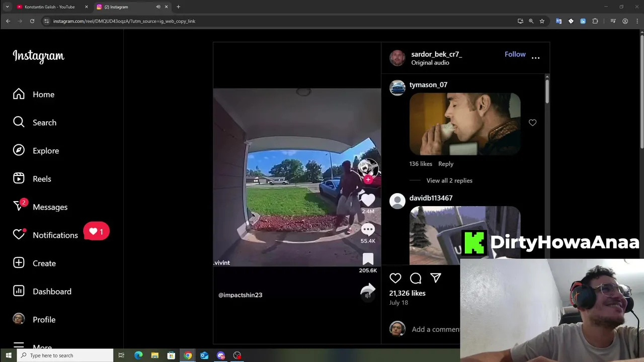Screen dimensions: 644x362
Task: Share post via paper plane icon
Action: (x=436, y=278)
